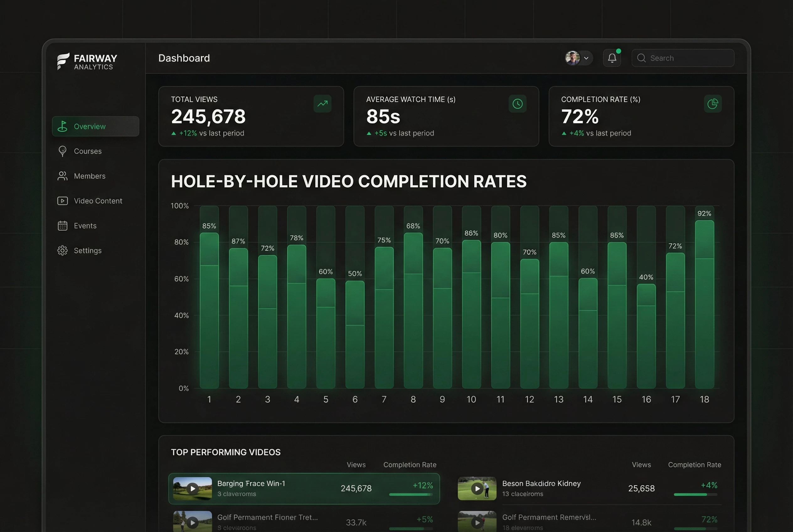Viewport: 793px width, 532px height.
Task: Select the hole 6 bar at 50%
Action: [x=355, y=334]
